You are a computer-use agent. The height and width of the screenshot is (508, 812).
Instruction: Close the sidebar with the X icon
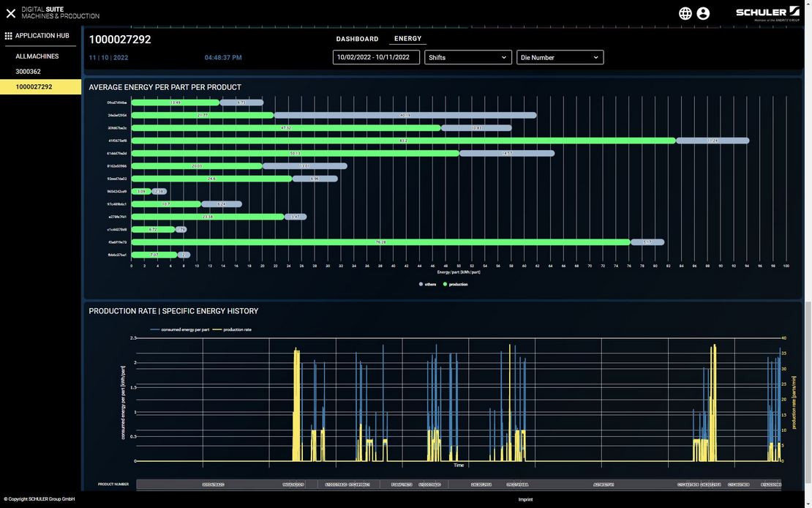11,13
